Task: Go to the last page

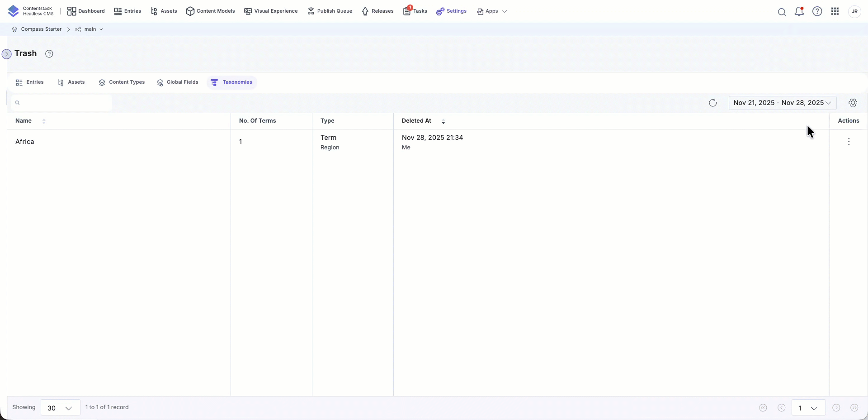Action: tap(854, 408)
